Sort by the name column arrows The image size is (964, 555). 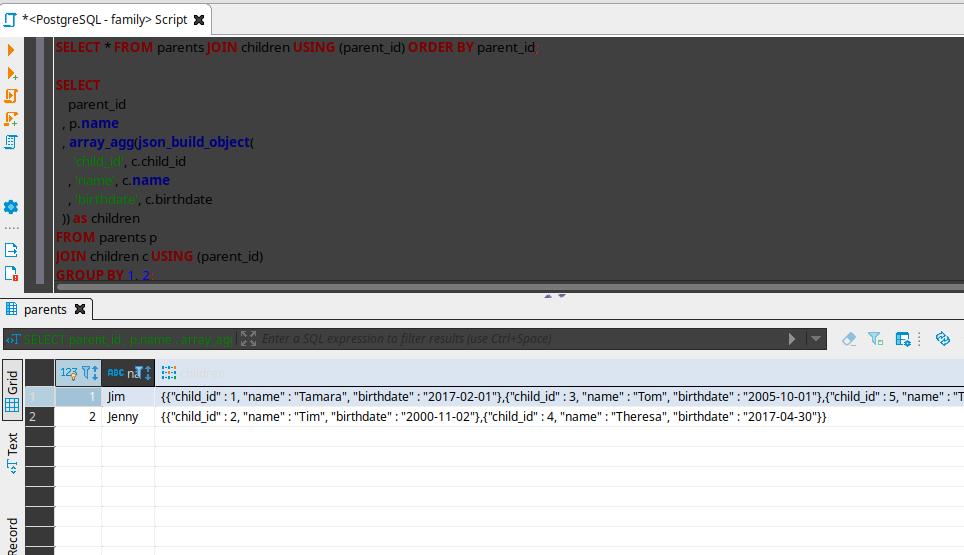[148, 373]
